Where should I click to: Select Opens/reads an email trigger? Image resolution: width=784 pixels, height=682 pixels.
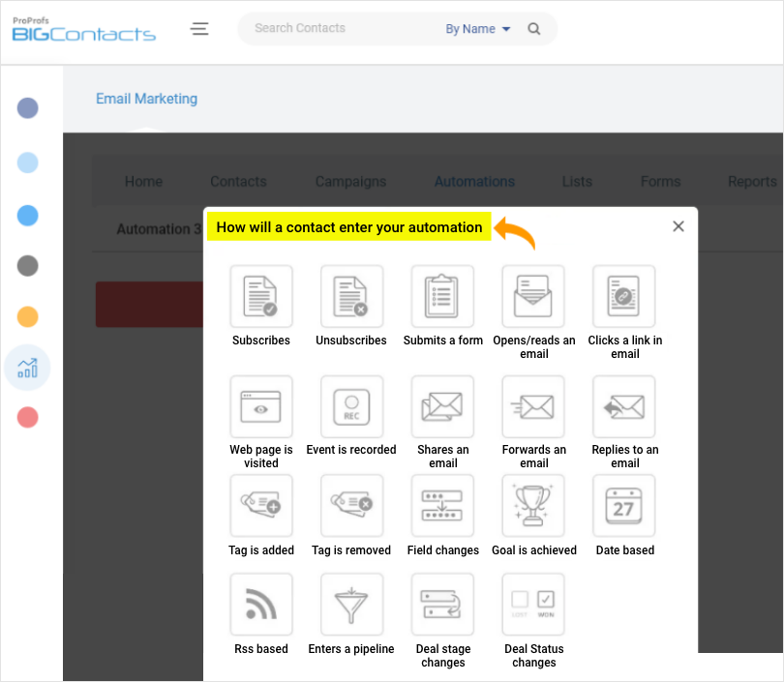(533, 296)
